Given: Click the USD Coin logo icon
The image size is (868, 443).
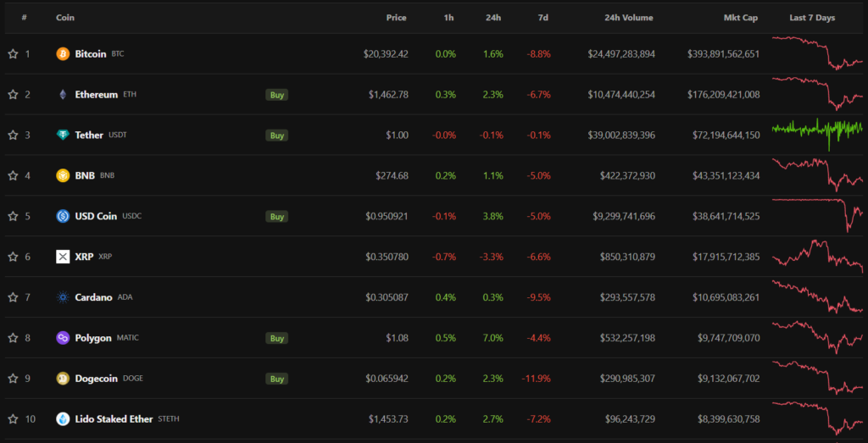Looking at the screenshot, I should pos(63,216).
